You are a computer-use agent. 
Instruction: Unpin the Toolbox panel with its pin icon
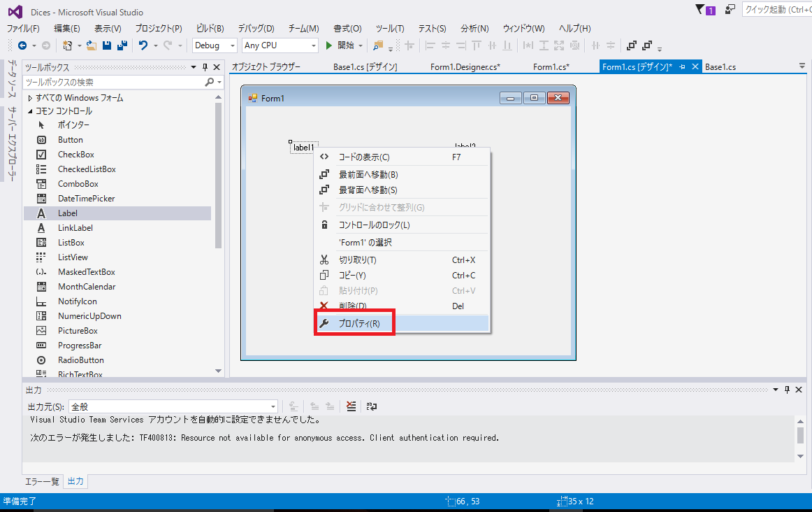[205, 66]
